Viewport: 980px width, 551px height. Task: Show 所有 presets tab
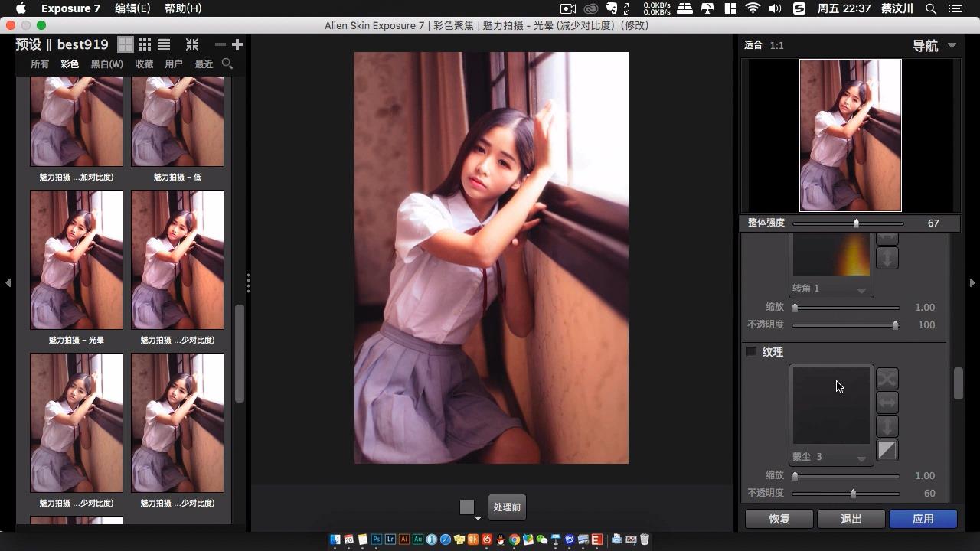pyautogui.click(x=40, y=64)
